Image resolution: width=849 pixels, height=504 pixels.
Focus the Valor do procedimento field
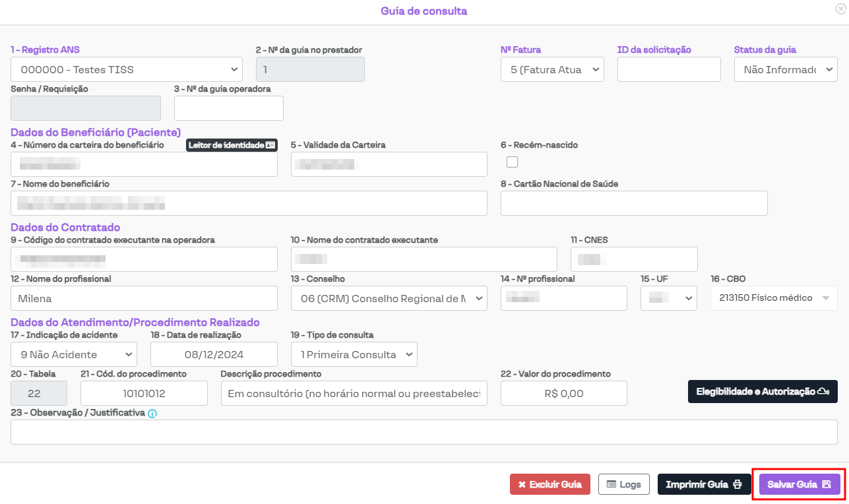click(563, 393)
